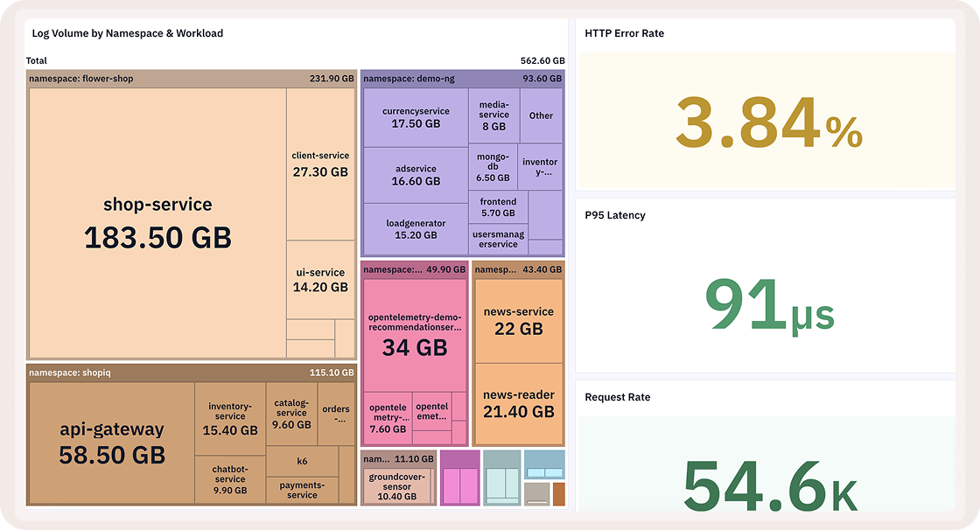Click the Log Volume by Namespace title
980x530 pixels.
(x=128, y=33)
